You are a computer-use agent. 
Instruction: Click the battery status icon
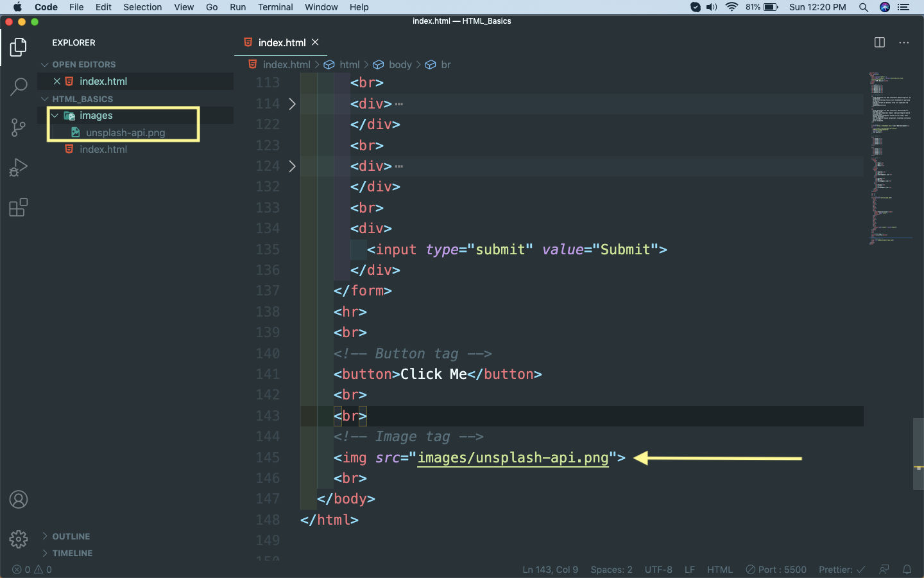[x=771, y=7]
